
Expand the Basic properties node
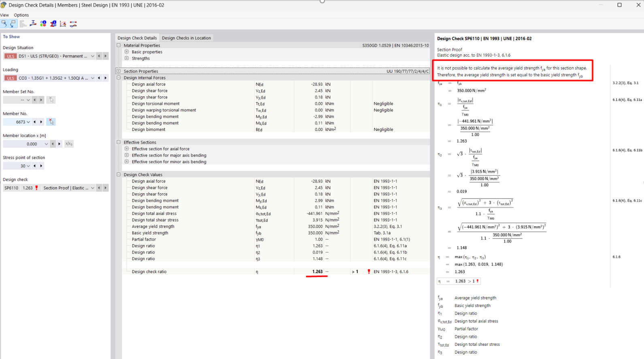127,52
